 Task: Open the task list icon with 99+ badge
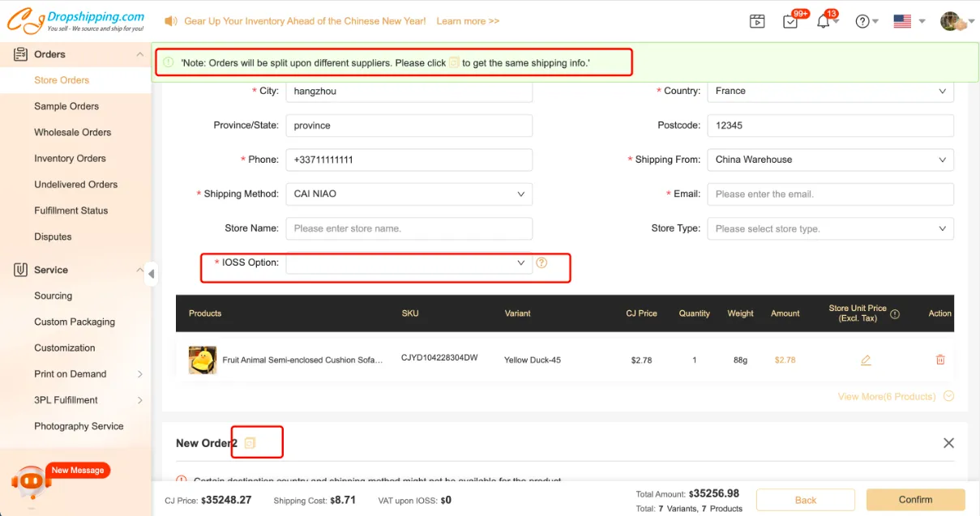[x=790, y=22]
